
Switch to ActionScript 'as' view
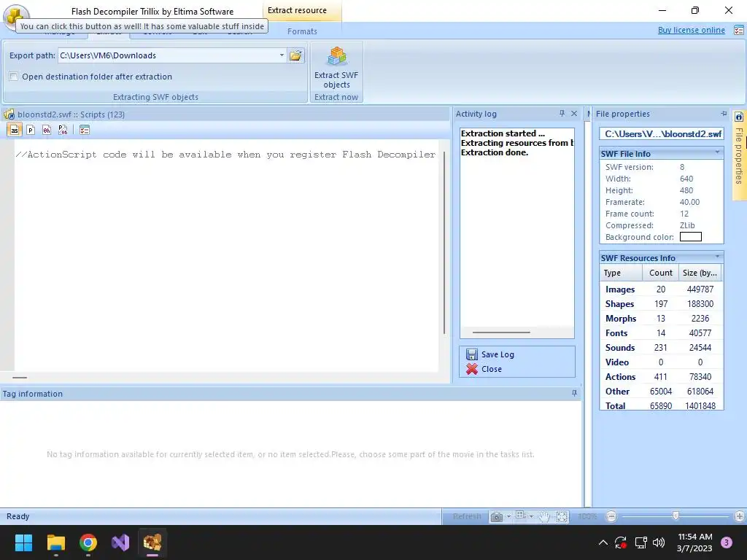tap(15, 130)
